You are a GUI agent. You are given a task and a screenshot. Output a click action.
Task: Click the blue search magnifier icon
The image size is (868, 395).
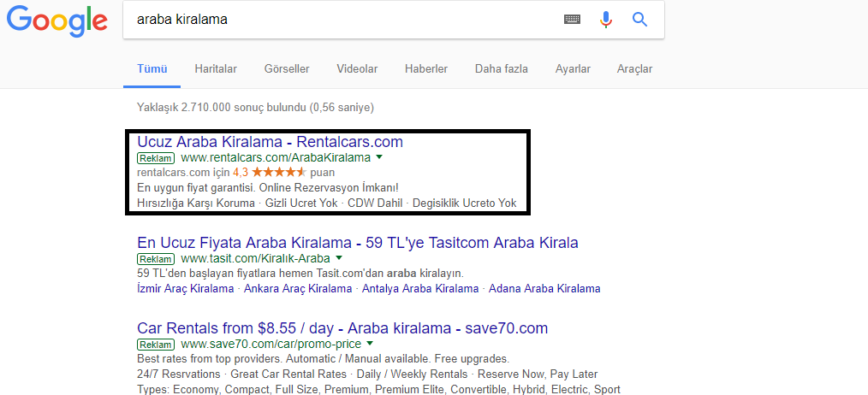(640, 20)
